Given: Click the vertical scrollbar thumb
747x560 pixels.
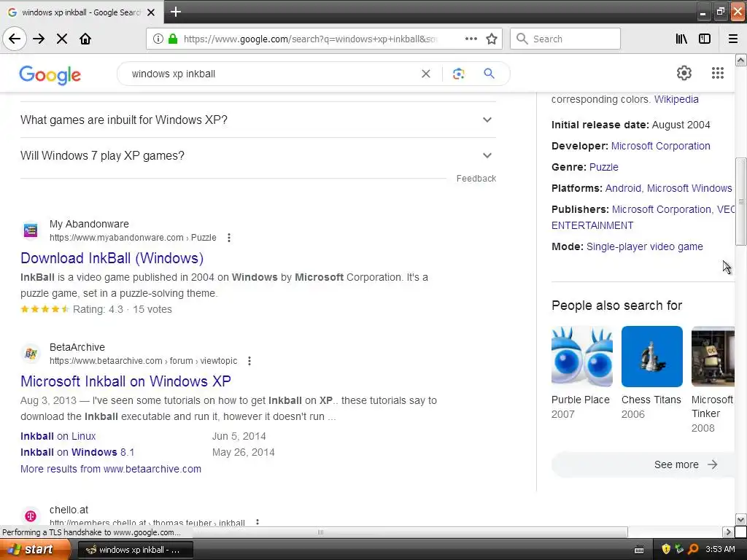Looking at the screenshot, I should [741, 201].
